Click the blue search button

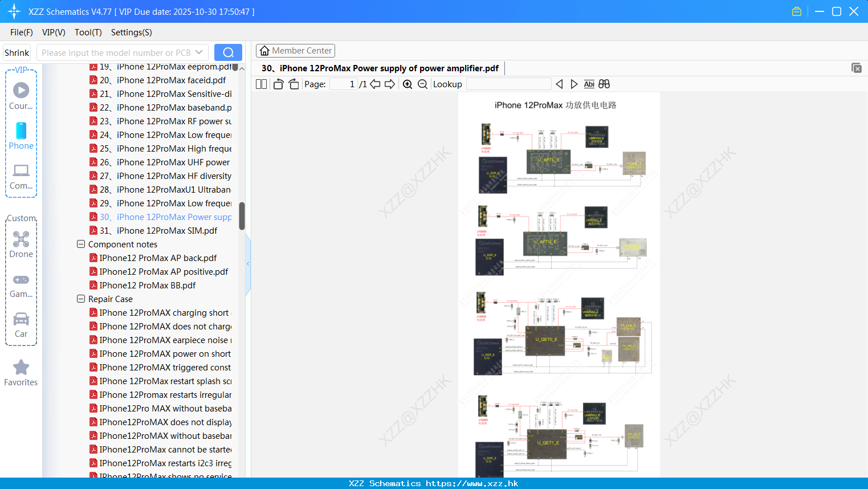[228, 52]
